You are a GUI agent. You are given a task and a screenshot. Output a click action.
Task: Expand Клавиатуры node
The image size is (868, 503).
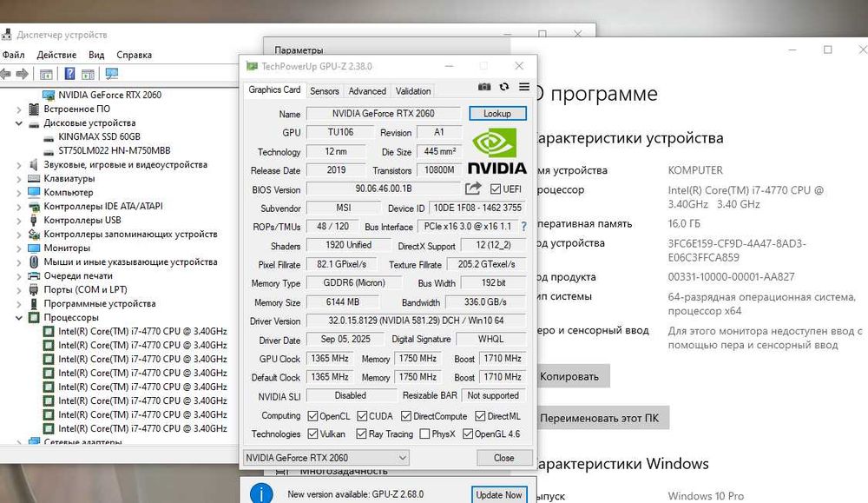[19, 178]
